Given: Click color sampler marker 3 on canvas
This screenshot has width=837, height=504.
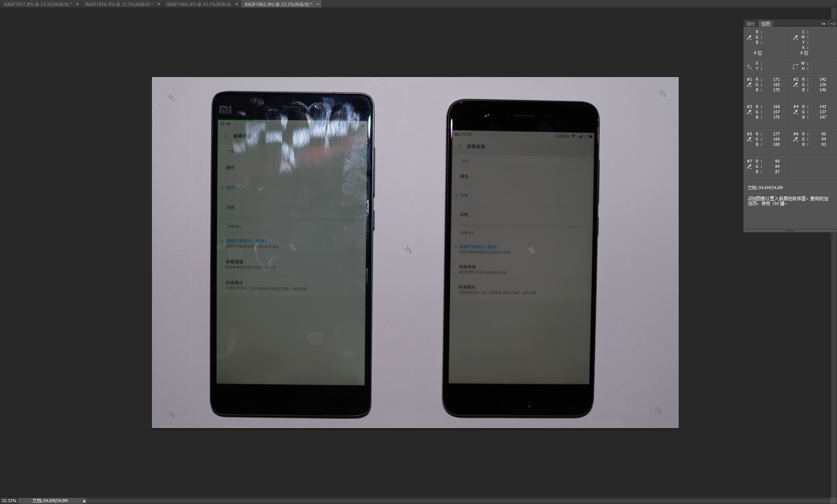Looking at the screenshot, I should tap(662, 92).
